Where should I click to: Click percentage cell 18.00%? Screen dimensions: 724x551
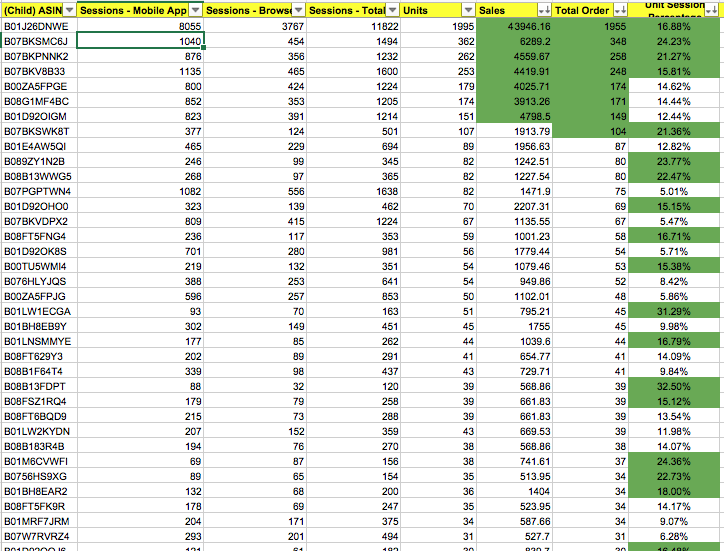tap(674, 492)
